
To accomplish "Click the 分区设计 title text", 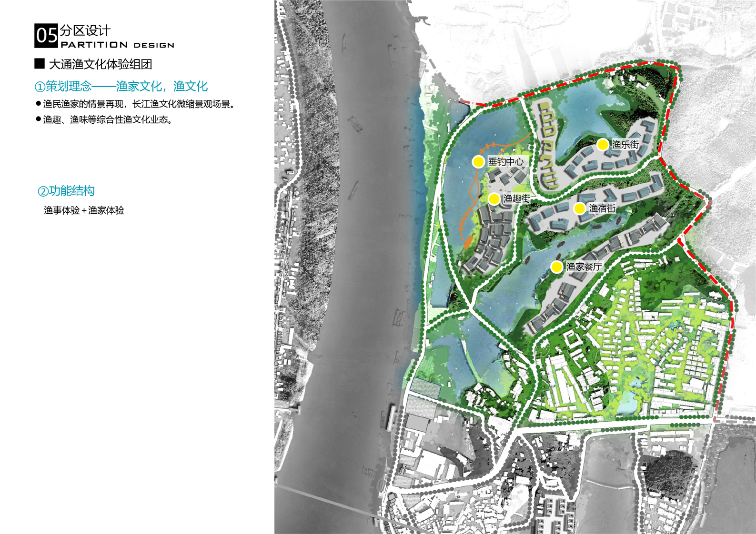I will coord(85,30).
